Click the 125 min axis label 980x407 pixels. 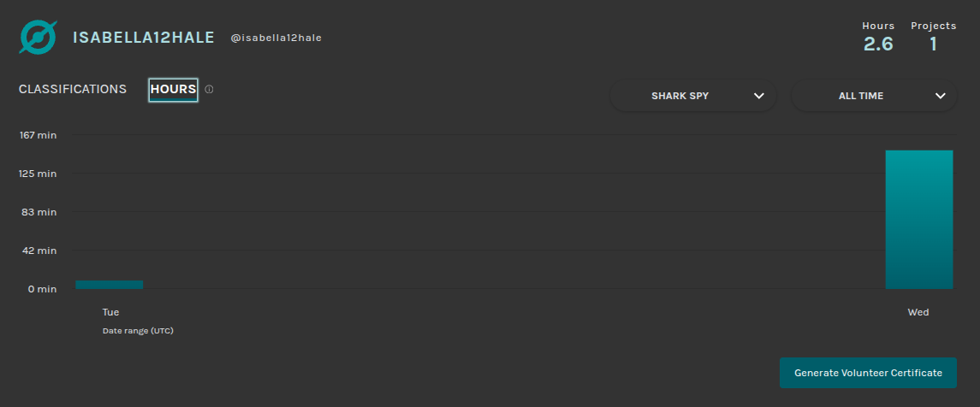38,174
